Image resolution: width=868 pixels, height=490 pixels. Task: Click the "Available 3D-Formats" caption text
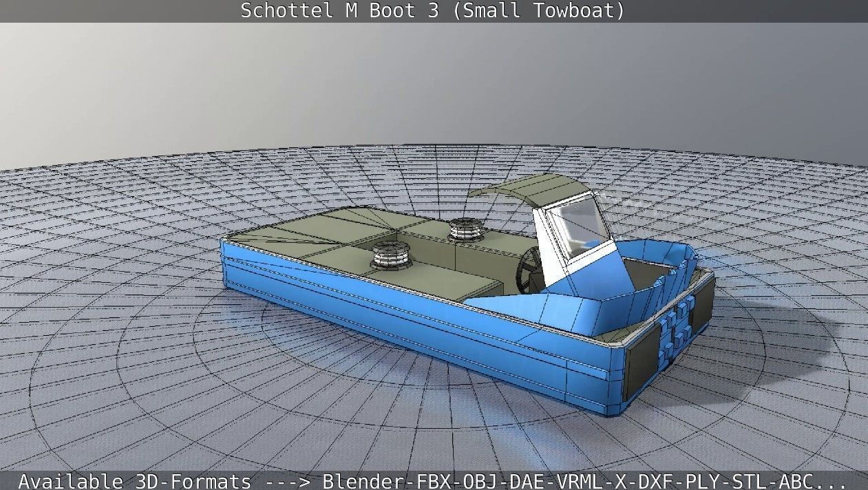click(134, 481)
